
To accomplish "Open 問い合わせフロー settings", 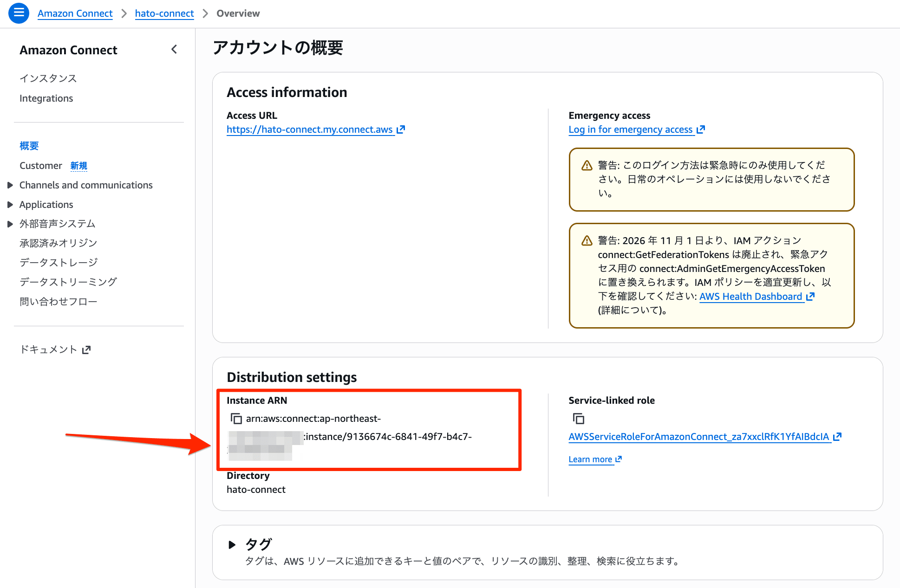I will [59, 302].
